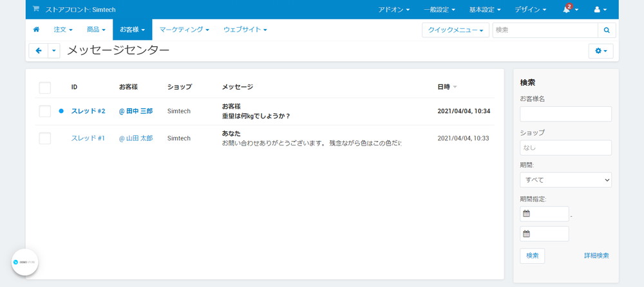This screenshot has height=287, width=644.
Task: Click the start date input field
Action: (x=544, y=214)
